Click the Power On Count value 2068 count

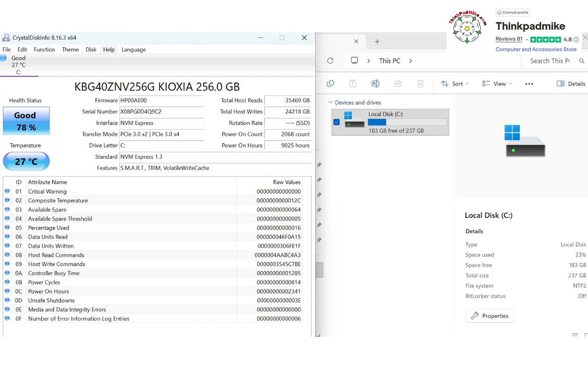click(288, 134)
